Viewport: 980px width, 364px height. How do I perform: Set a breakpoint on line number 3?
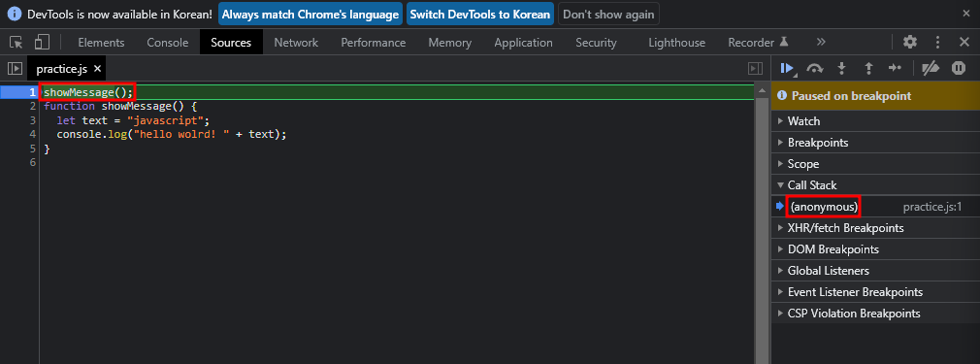tap(32, 120)
